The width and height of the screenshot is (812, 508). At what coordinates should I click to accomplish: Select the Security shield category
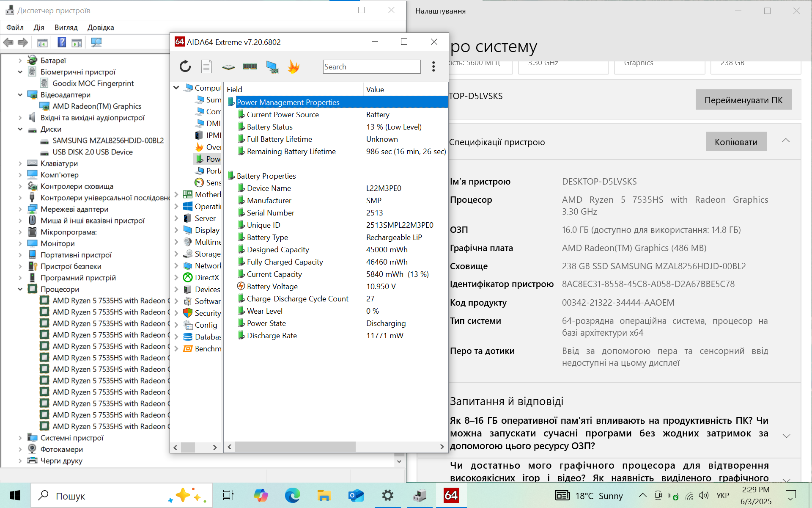[202, 313]
